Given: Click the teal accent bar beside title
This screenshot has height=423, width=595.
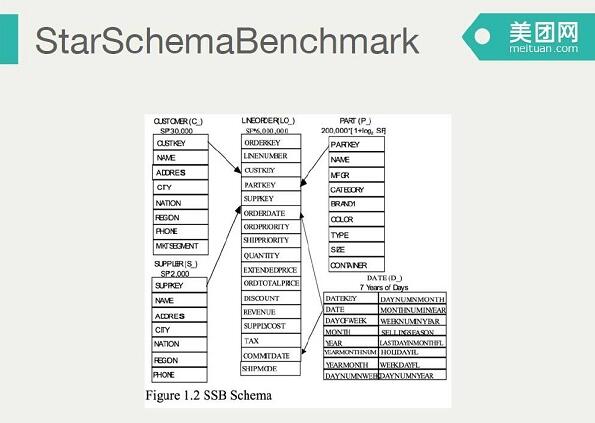Looking at the screenshot, I should point(9,39).
